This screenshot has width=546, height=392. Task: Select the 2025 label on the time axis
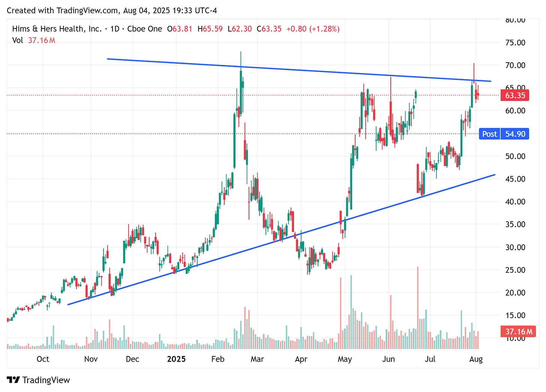tap(177, 359)
